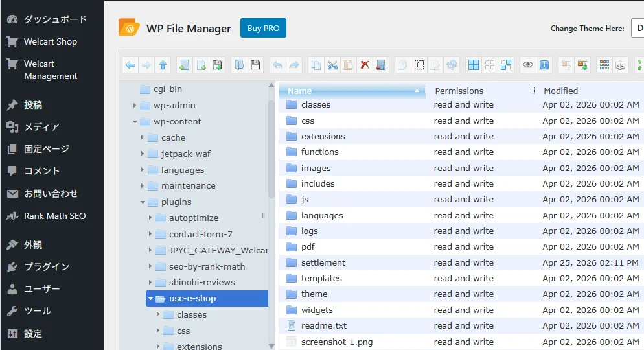Viewport: 644px width, 350px height.
Task: Click the get info blue icon
Action: click(x=544, y=65)
